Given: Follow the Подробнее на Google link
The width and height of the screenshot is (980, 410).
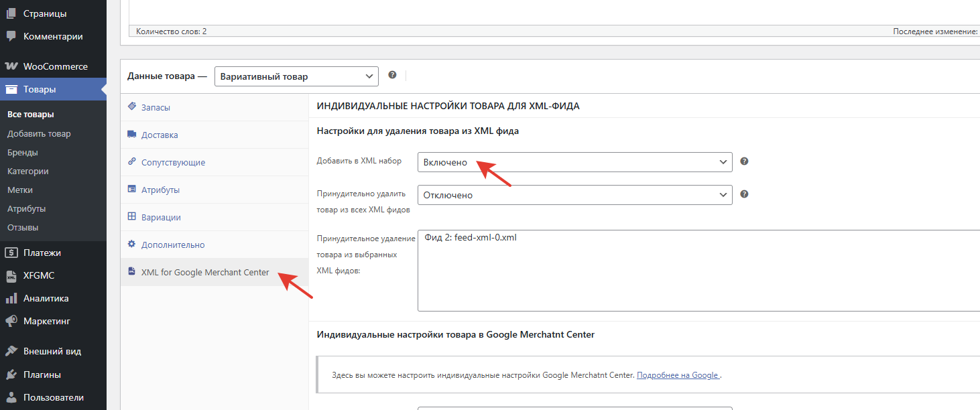Looking at the screenshot, I should 678,375.
